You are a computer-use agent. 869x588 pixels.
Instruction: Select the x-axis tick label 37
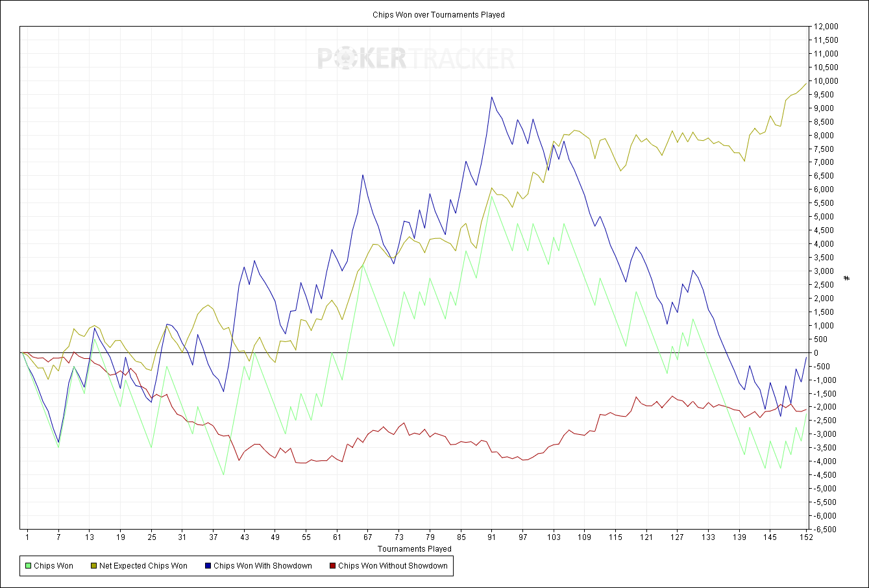coord(214,538)
